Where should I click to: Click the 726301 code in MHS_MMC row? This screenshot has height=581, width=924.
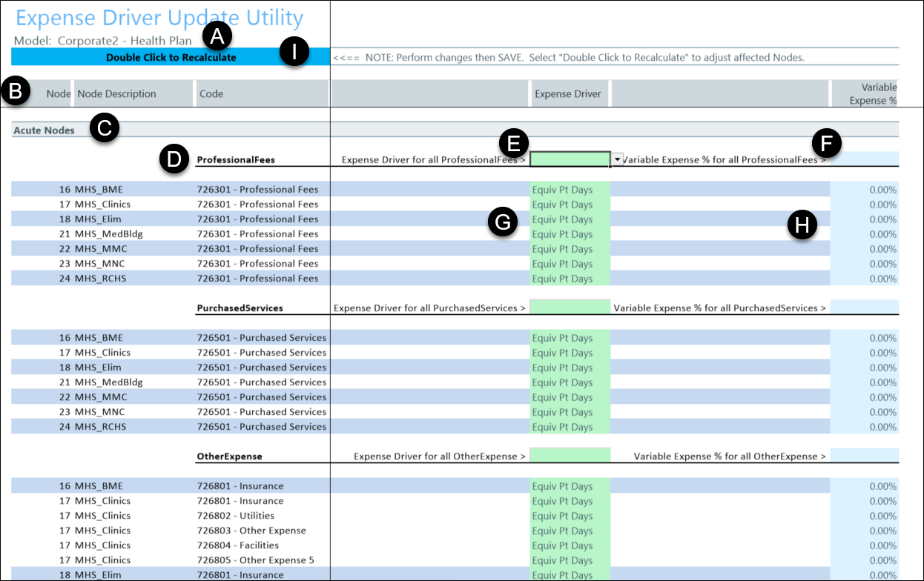[x=257, y=248]
